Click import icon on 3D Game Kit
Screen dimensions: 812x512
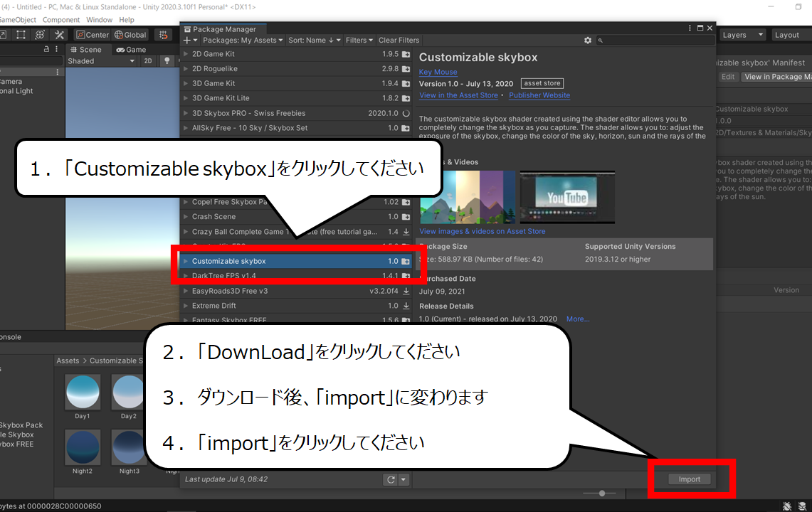[406, 83]
